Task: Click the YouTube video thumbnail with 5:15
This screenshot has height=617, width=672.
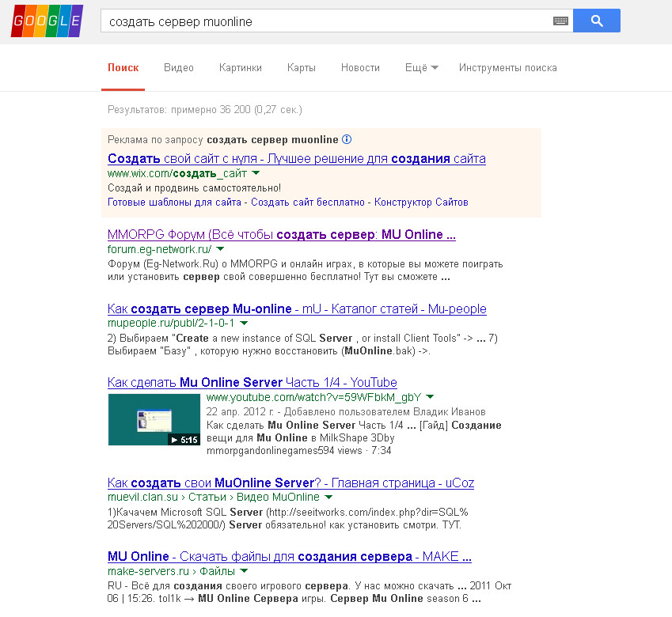Action: (x=154, y=419)
